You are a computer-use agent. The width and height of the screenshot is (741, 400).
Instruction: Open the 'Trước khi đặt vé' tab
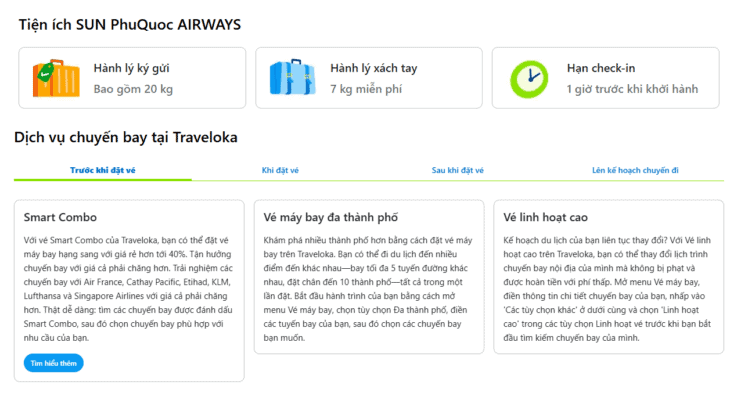tap(103, 170)
